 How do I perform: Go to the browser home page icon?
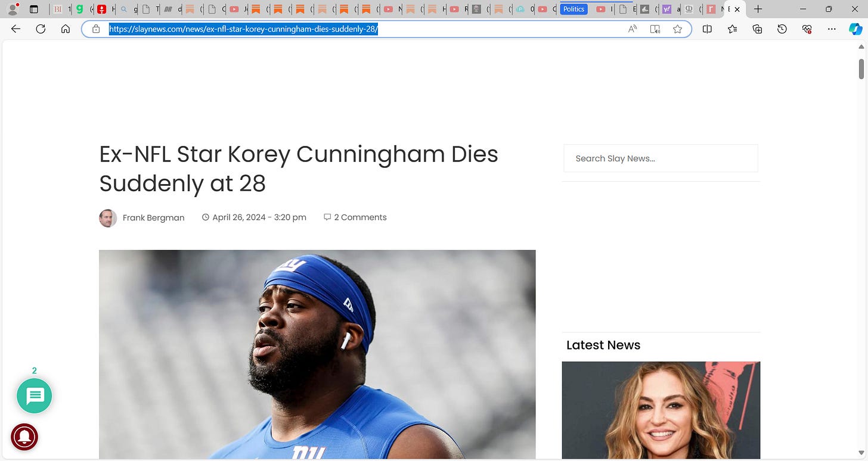tap(66, 29)
